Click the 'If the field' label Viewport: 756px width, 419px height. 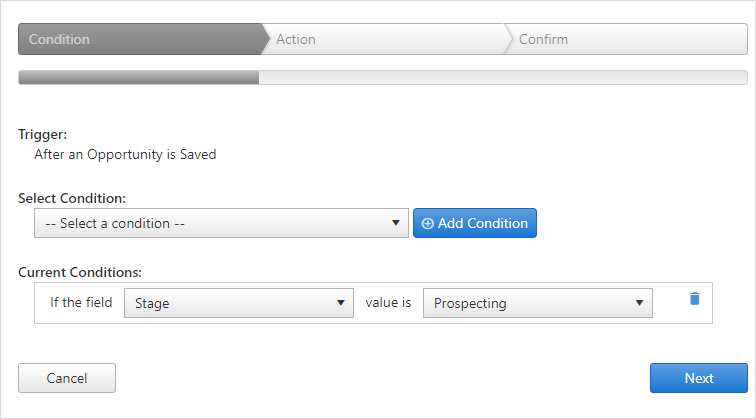click(81, 302)
